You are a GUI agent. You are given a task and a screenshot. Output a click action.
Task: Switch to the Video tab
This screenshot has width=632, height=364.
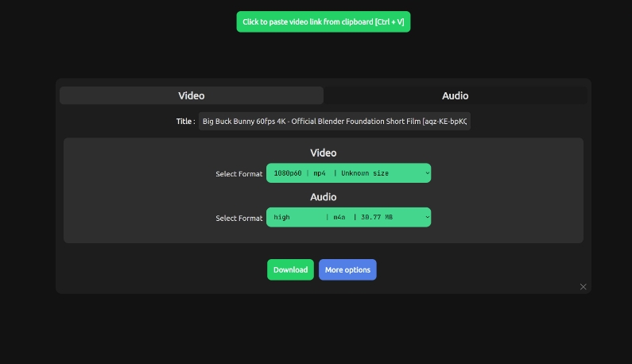pos(192,95)
